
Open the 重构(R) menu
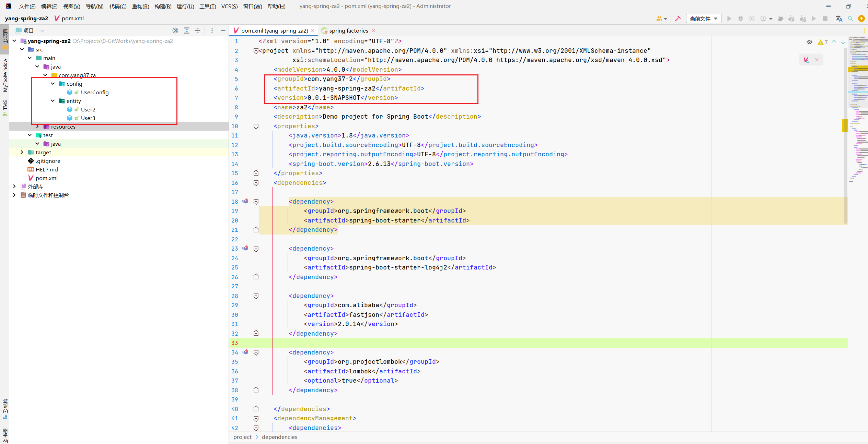140,6
